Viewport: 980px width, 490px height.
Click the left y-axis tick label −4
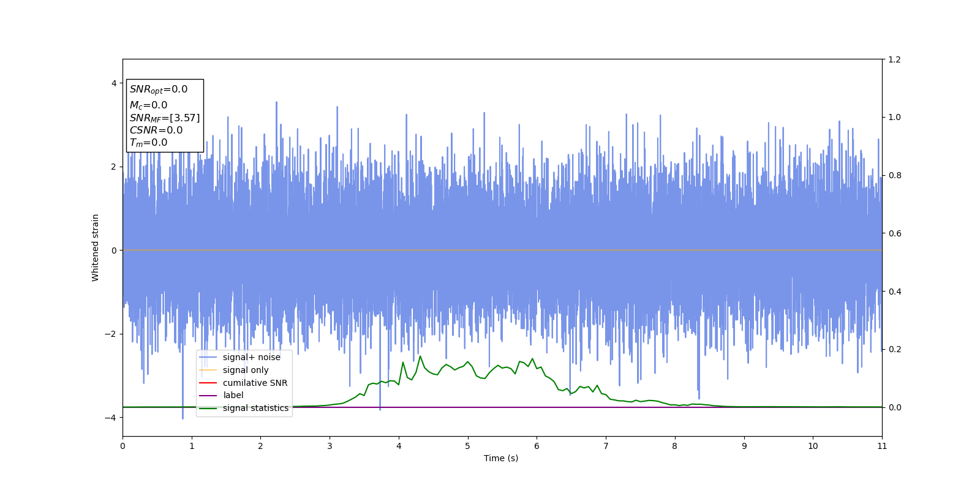(x=110, y=418)
